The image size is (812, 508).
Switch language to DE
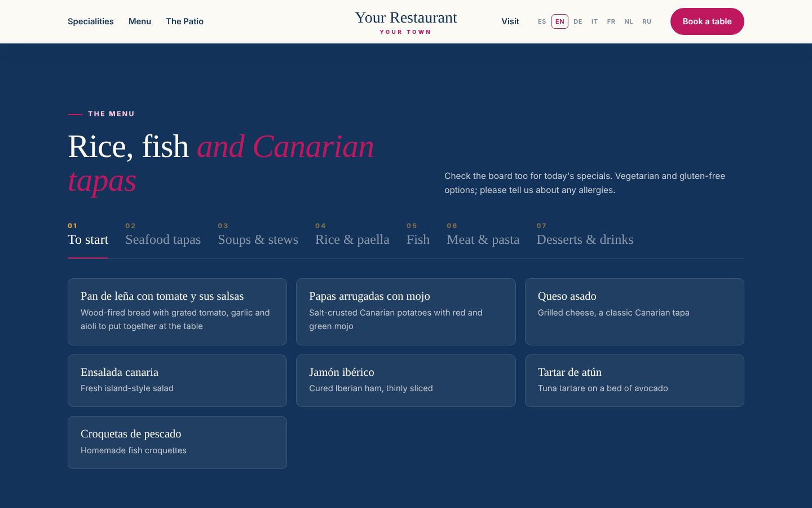pyautogui.click(x=578, y=21)
